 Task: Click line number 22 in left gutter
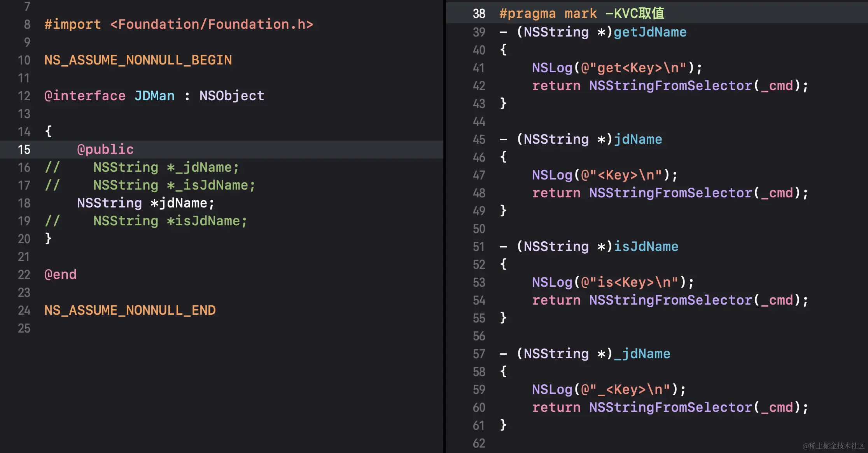click(x=24, y=275)
